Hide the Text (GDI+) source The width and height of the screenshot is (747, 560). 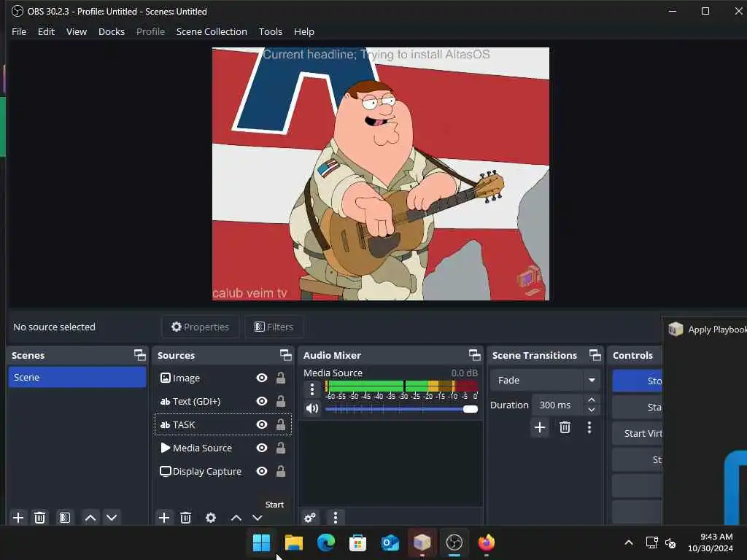pos(262,402)
